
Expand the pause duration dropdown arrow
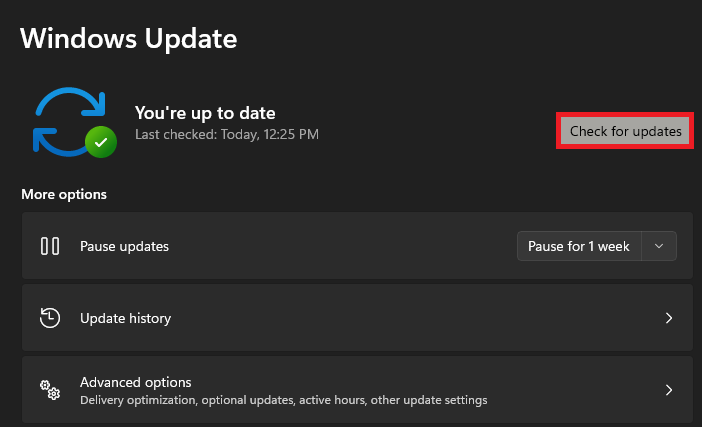click(658, 246)
